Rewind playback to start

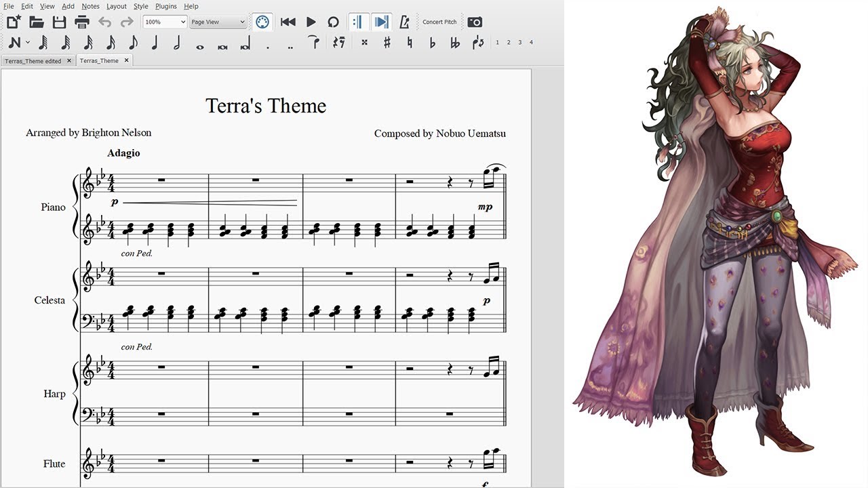(x=288, y=22)
